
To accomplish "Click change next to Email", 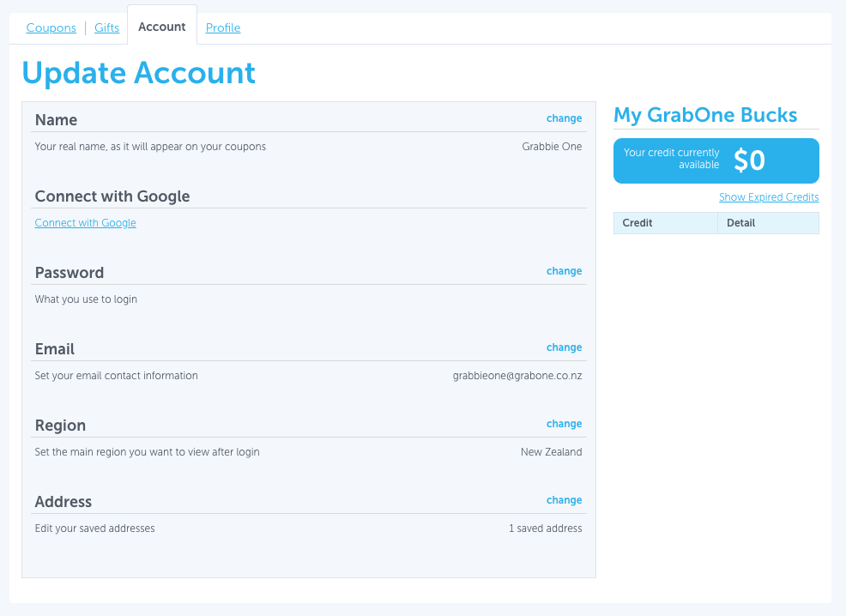I will coord(564,347).
